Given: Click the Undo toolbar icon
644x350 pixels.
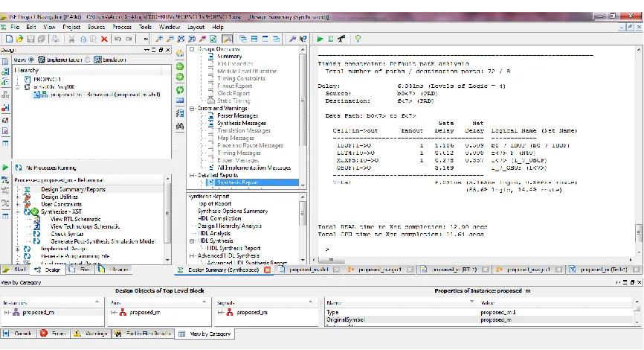Looking at the screenshot, I should click(118, 39).
